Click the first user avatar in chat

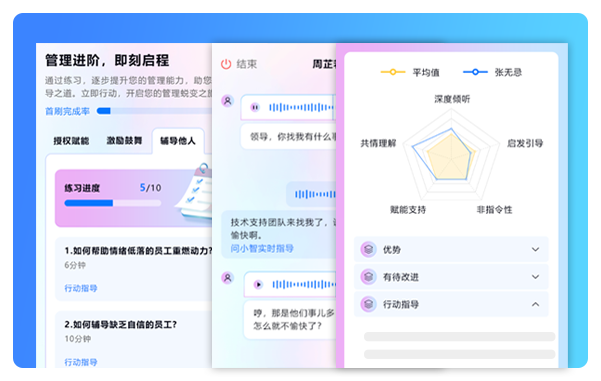pos(228,101)
